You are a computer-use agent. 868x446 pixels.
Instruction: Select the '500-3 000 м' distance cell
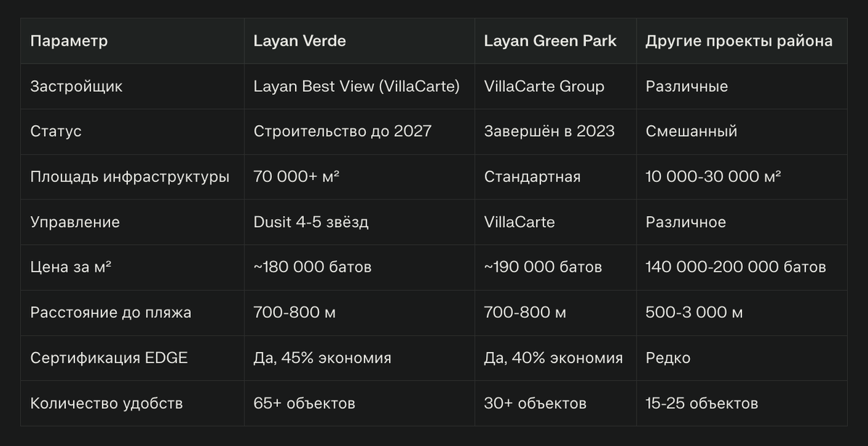(694, 313)
